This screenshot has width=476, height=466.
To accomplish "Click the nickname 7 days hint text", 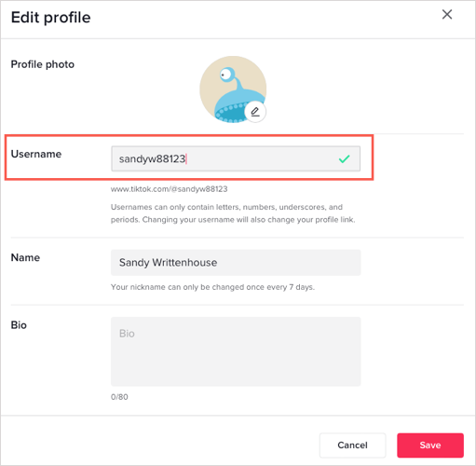I will (212, 287).
